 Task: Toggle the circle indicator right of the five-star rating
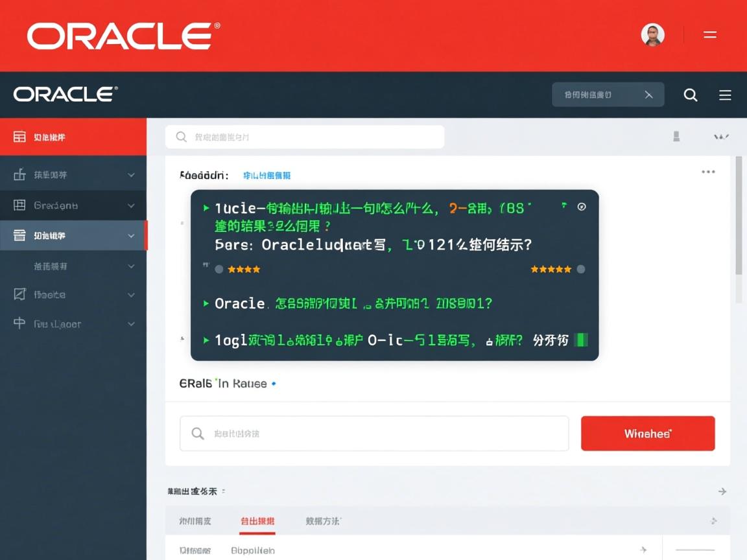(x=581, y=269)
